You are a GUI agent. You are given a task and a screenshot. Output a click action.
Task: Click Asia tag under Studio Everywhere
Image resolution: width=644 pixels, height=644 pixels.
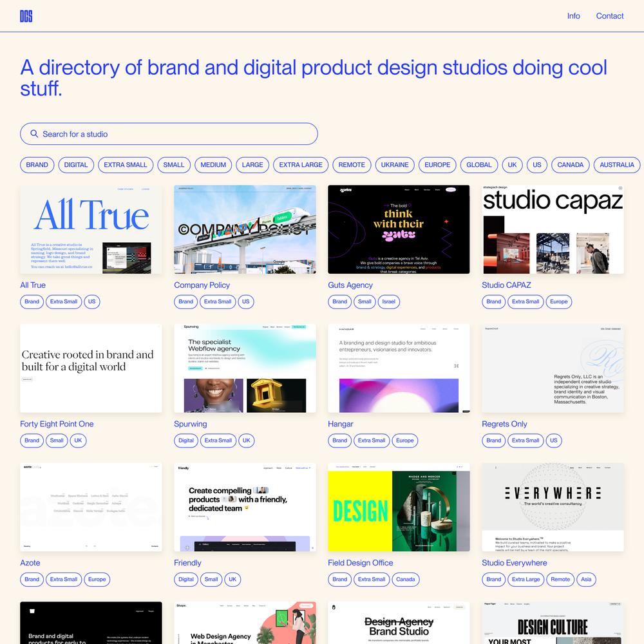coord(586,579)
